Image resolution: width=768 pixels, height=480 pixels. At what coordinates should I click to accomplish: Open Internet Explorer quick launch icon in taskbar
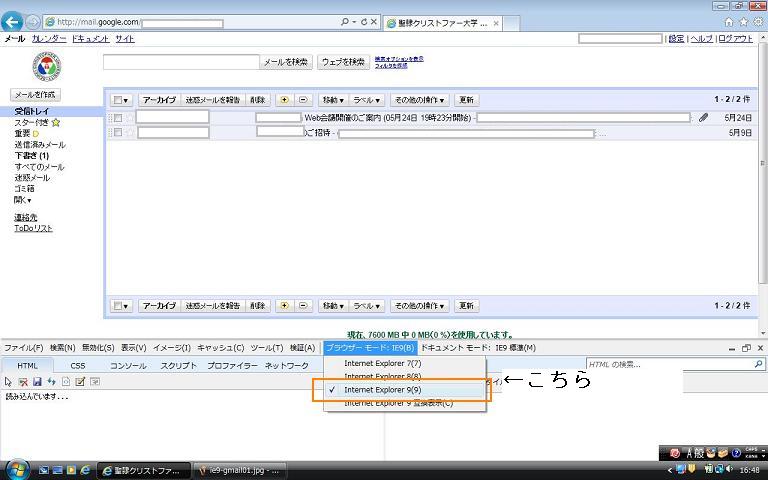(85, 470)
